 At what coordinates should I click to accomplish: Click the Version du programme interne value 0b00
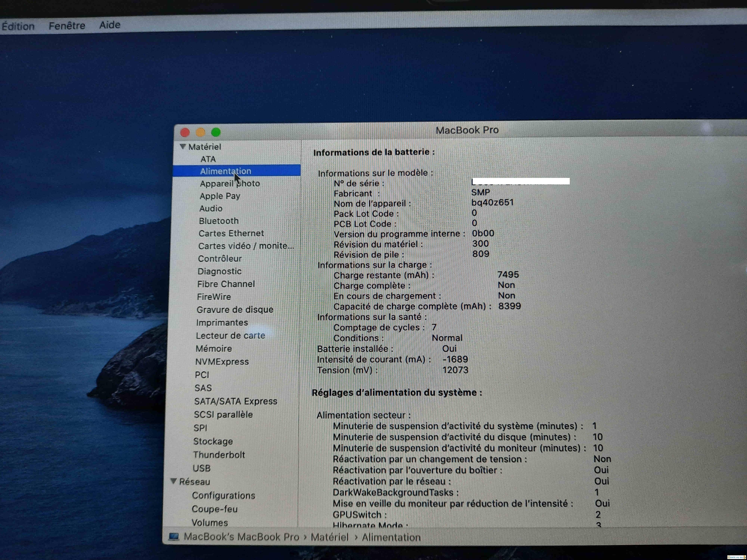tap(483, 233)
